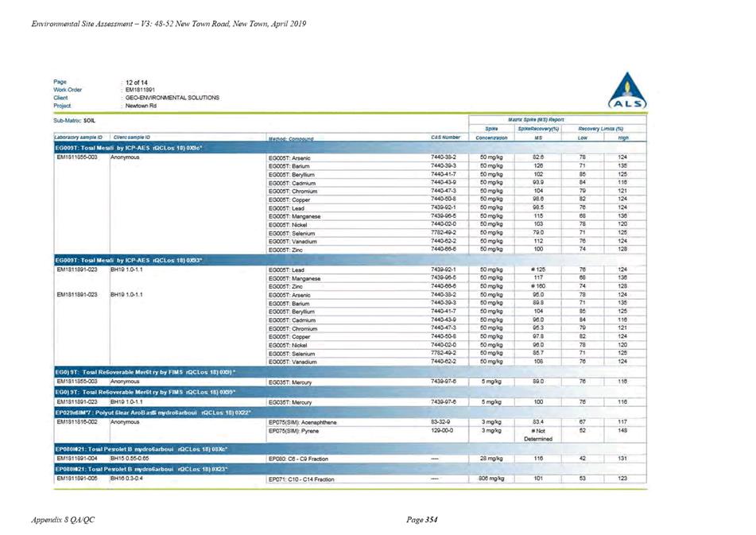Click the EG035T: Mercury row for BH19 1.0-1.1
Image resolution: width=756 pixels, height=535 pixels.
click(350, 402)
